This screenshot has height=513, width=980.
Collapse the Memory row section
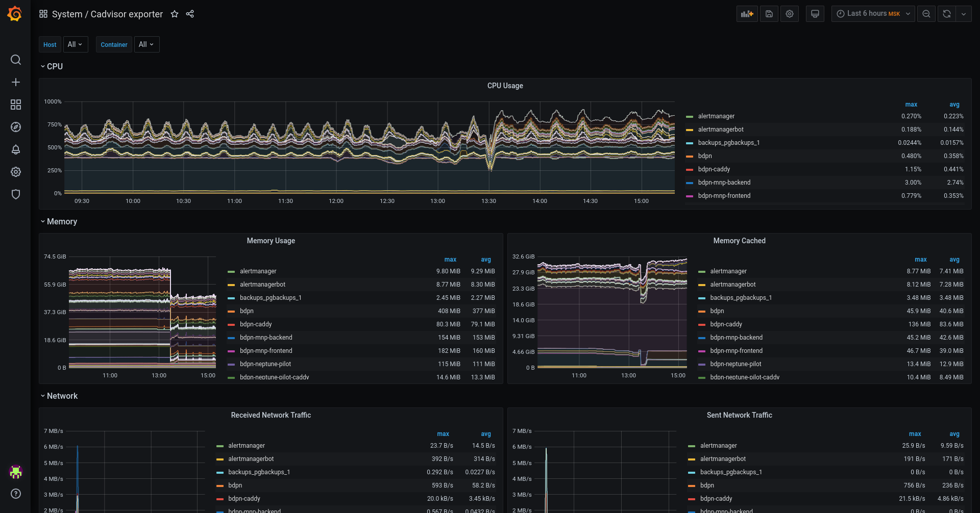[62, 222]
